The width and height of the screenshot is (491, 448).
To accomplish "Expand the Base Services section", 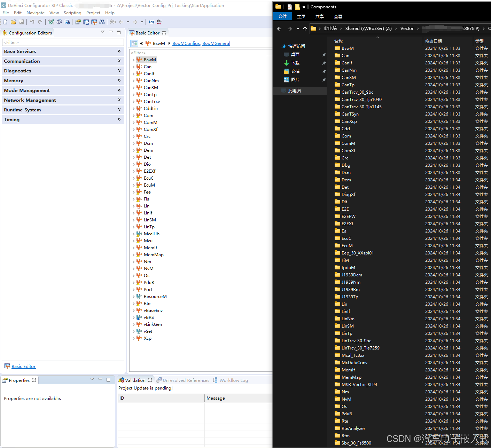I will tap(63, 51).
